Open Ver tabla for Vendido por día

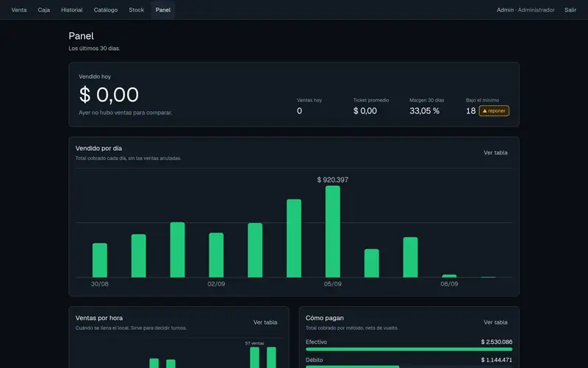495,152
